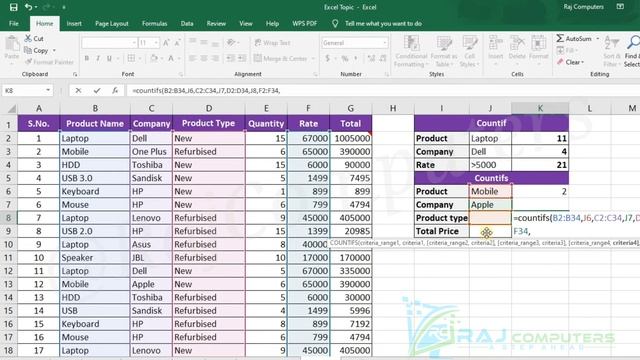The image size is (640, 360).
Task: Click the Enter checkmark in formula bar
Action: (x=97, y=91)
